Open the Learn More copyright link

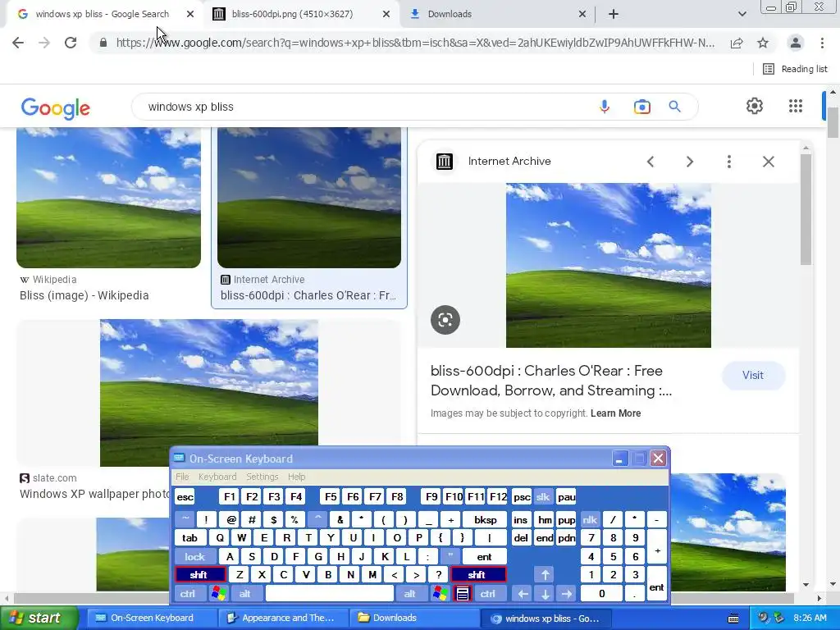[x=615, y=413]
